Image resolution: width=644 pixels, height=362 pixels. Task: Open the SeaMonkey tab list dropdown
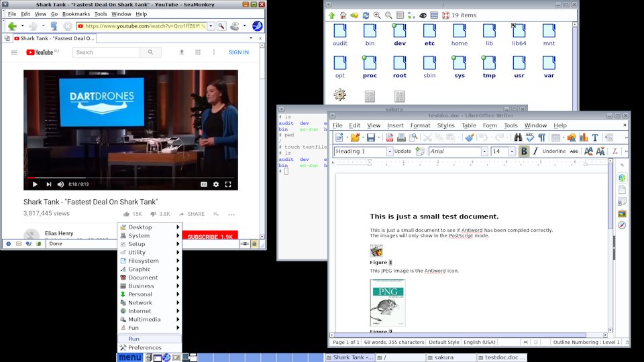point(251,38)
